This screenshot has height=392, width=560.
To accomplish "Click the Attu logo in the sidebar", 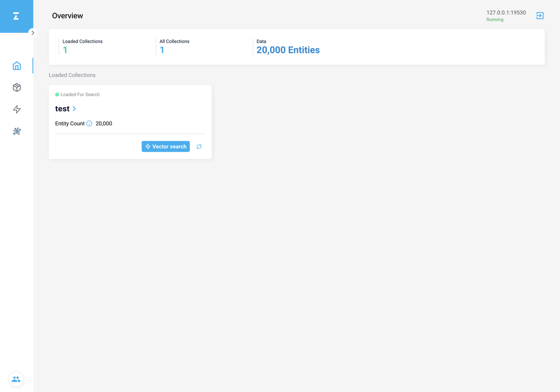I will click(x=16, y=16).
